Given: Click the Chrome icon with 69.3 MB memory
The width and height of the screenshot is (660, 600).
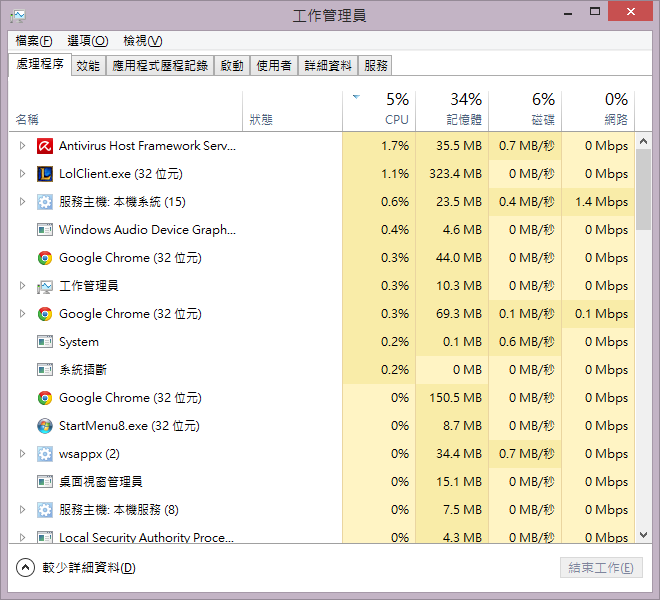Looking at the screenshot, I should tap(45, 314).
